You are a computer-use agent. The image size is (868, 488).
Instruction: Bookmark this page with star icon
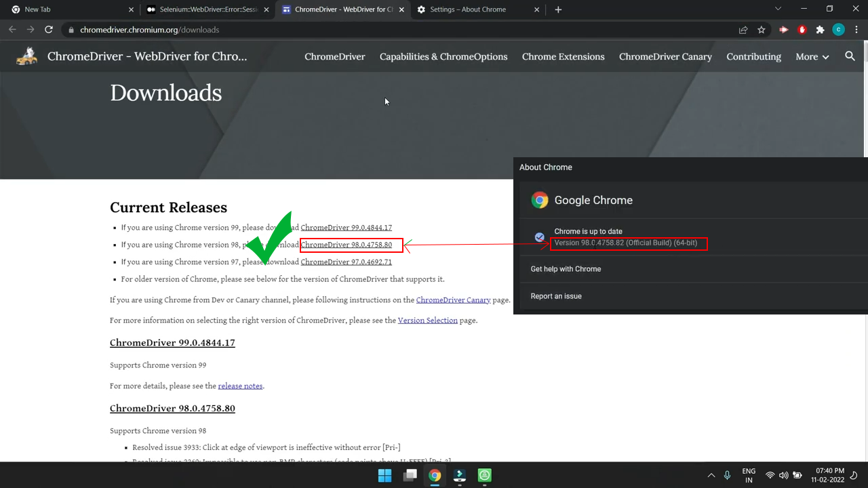click(x=762, y=30)
